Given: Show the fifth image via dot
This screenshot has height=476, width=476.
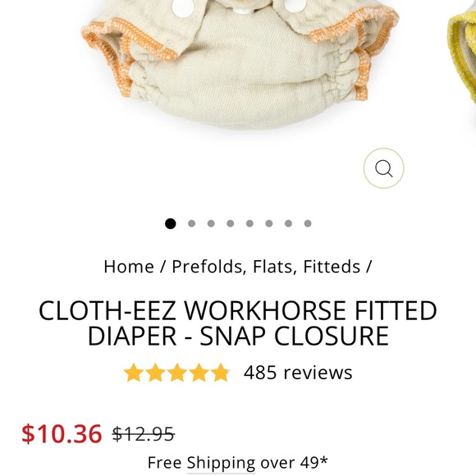Looking at the screenshot, I should coord(249,224).
